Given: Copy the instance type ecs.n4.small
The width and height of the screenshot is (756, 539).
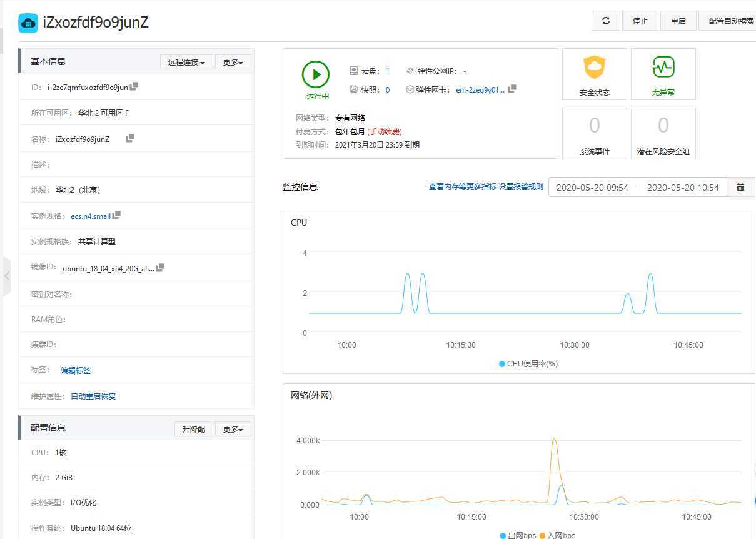Looking at the screenshot, I should [x=116, y=215].
